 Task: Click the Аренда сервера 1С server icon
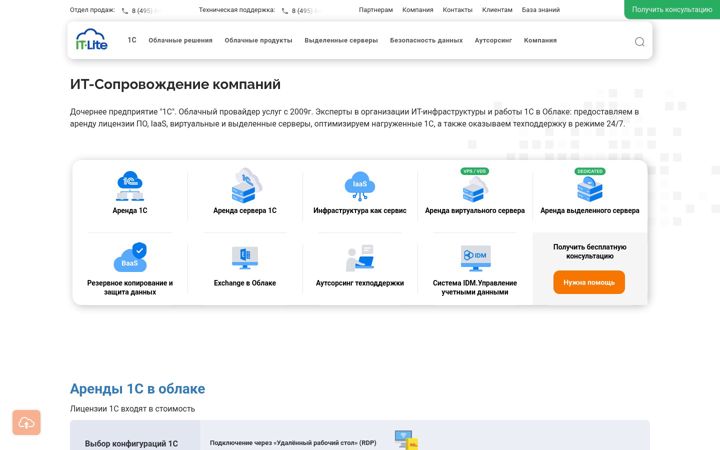[245, 186]
